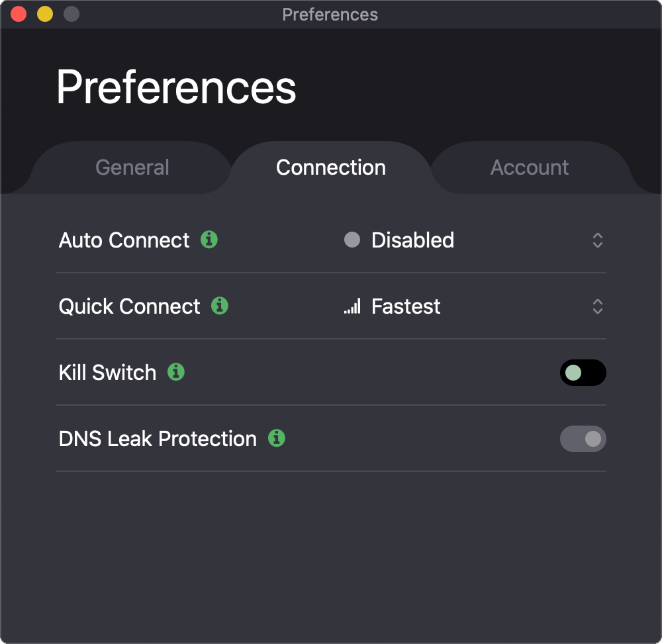Select the Connection tab
Viewport: 662px width, 644px height.
pyautogui.click(x=331, y=167)
